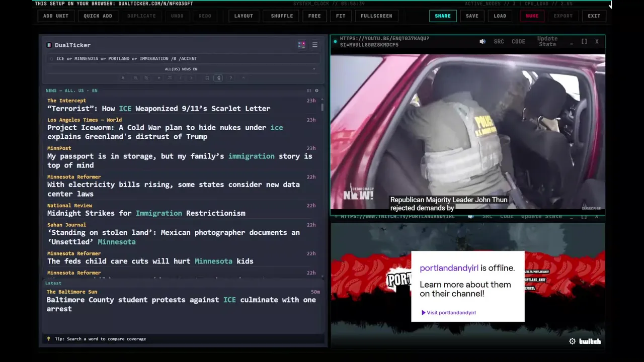Viewport: 644px width, 362px height.
Task: Click the dropdown arrow of news source selector
Action: click(314, 69)
